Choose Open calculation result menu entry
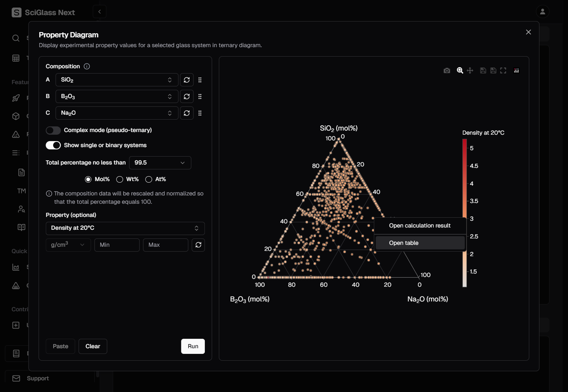 420,226
